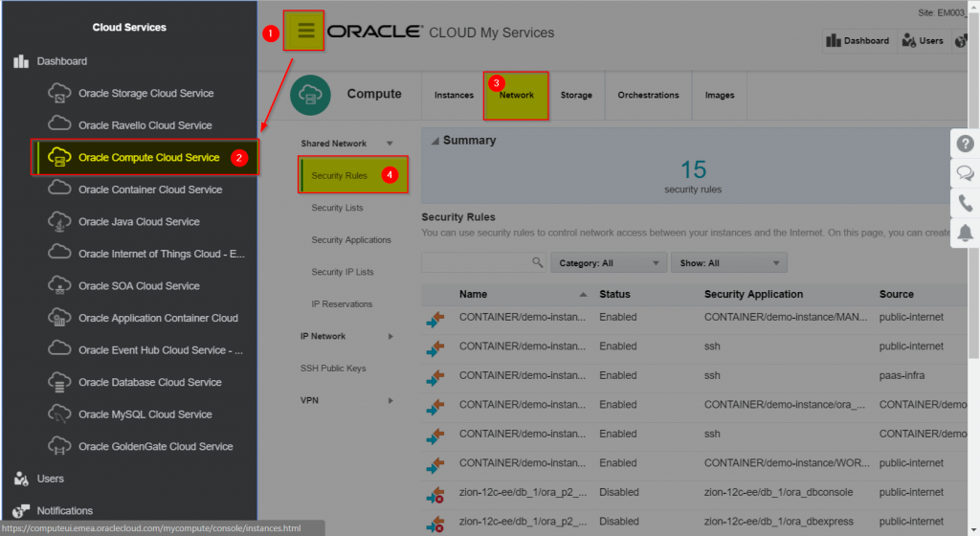
Task: Click the Users button in header
Action: [x=923, y=41]
